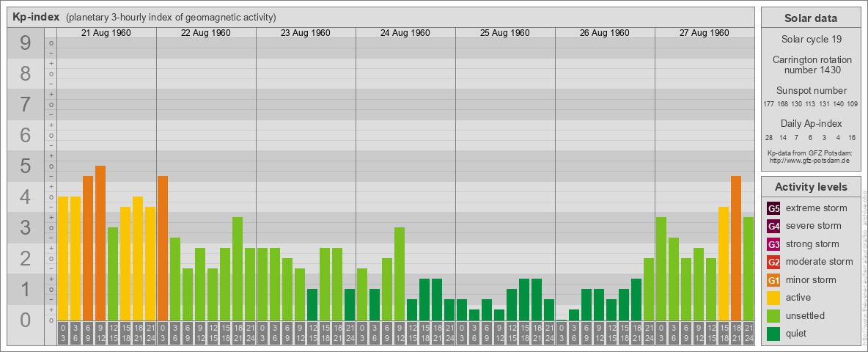Image resolution: width=868 pixels, height=352 pixels.
Task: Click the G4 severe storm color swatch
Action: pyautogui.click(x=773, y=227)
